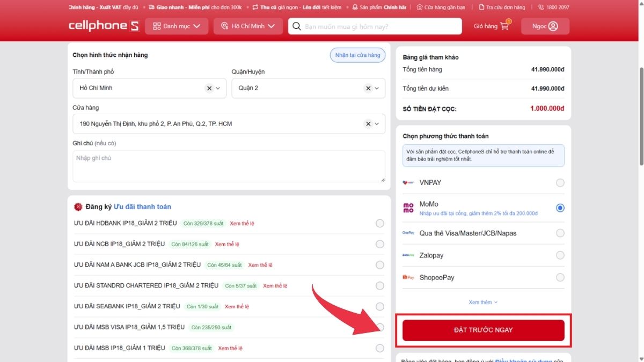The image size is (644, 362).
Task: Select the VNPAY payment radio
Action: [x=560, y=183]
